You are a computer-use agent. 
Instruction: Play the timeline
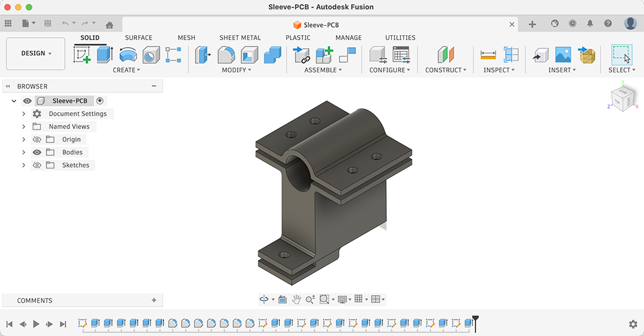(x=36, y=324)
